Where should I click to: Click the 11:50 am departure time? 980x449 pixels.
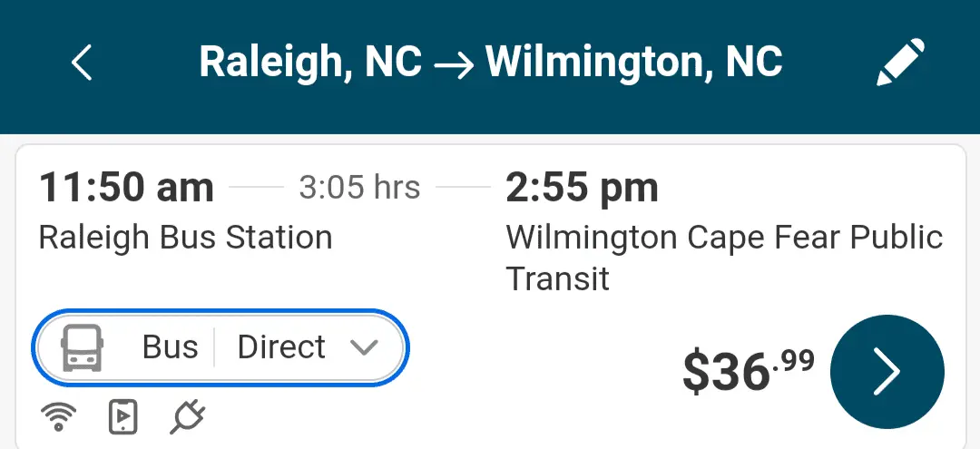[126, 188]
